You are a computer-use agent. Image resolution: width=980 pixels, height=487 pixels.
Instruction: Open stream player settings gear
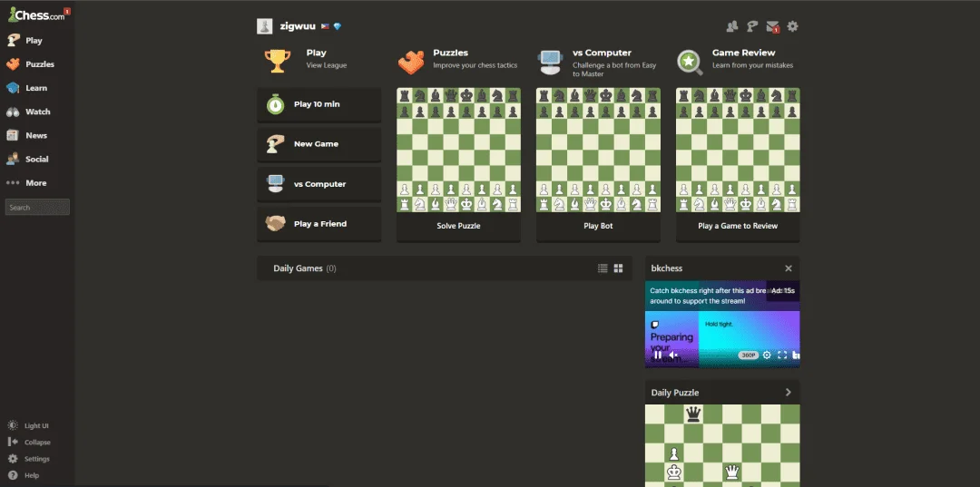[767, 355]
